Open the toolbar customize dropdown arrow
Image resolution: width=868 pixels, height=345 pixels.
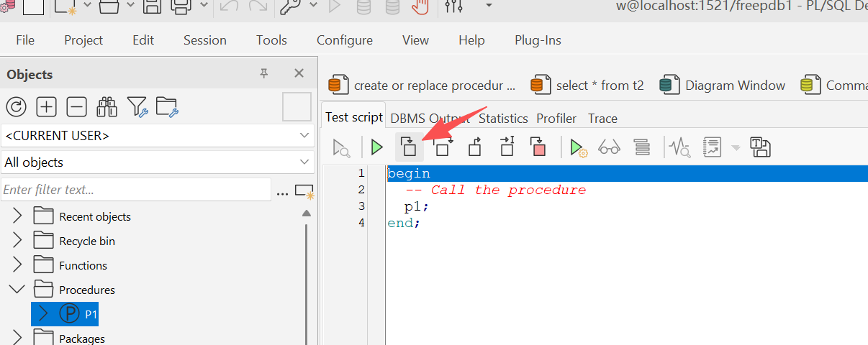click(489, 5)
